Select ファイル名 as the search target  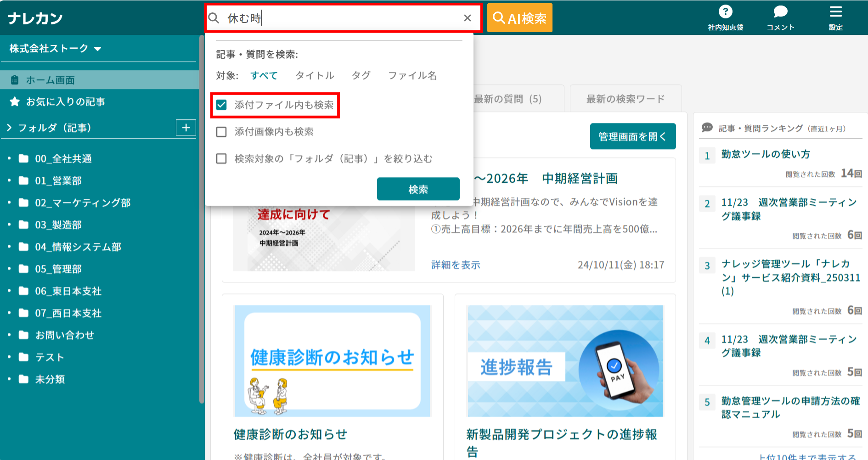tap(412, 75)
